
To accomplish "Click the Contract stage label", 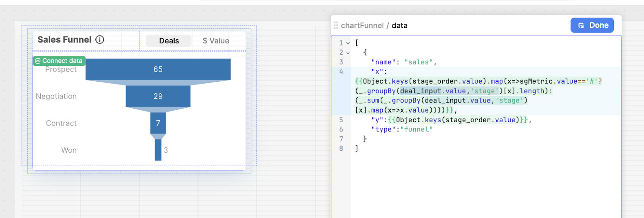I will tap(61, 123).
